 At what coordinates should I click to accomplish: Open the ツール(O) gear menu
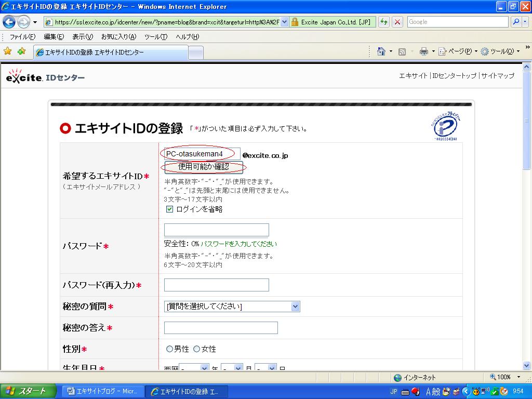point(500,51)
